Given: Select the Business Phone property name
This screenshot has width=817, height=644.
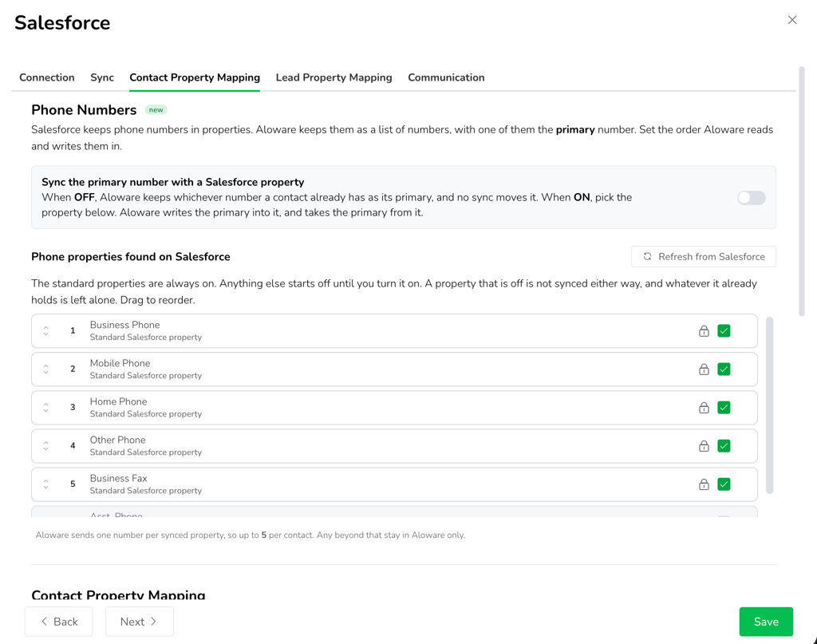Looking at the screenshot, I should coord(125,325).
